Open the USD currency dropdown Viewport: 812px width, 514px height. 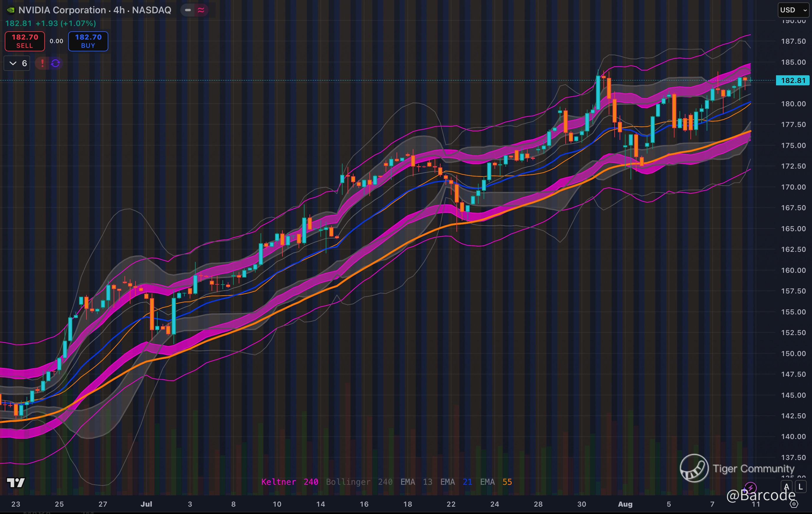pyautogui.click(x=793, y=10)
